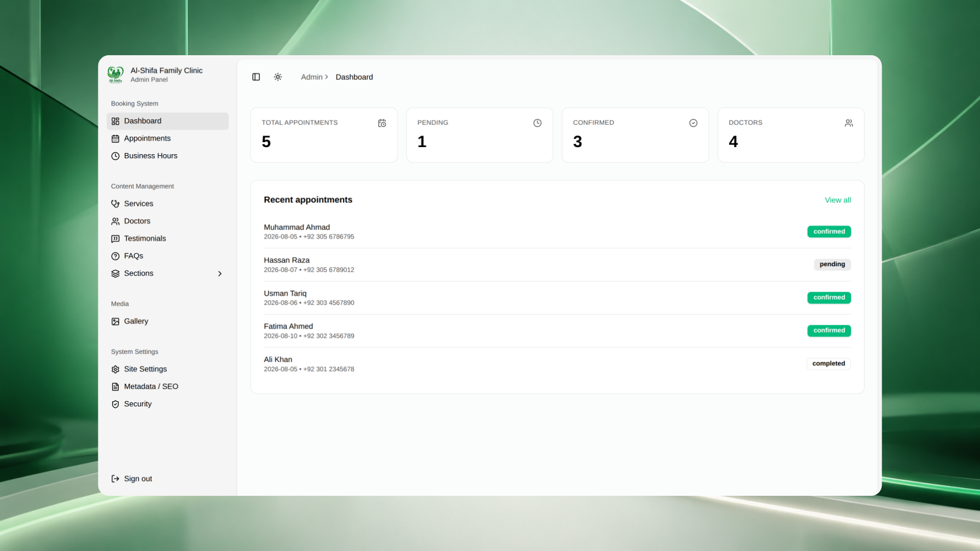Click the Appointments calendar icon in sidebar

pyautogui.click(x=115, y=139)
